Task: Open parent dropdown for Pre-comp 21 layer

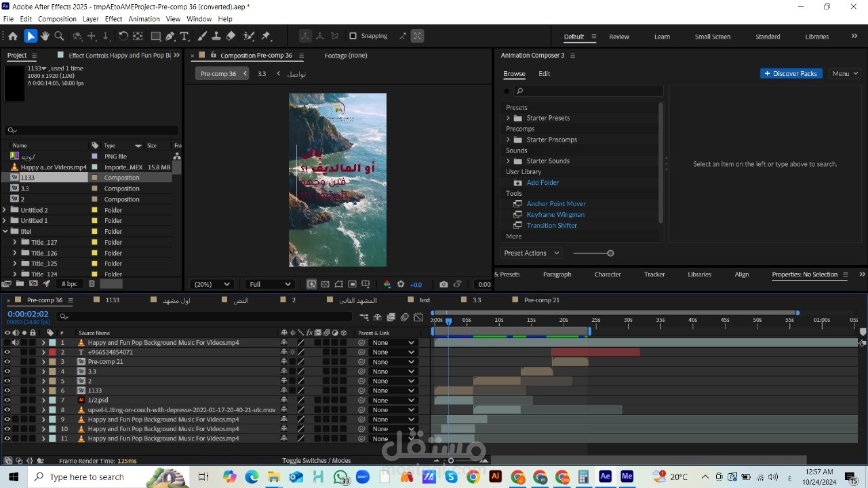Action: click(393, 362)
